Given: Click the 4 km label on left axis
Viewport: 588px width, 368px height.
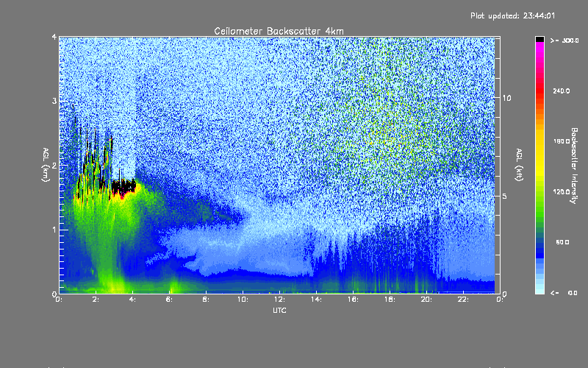Looking at the screenshot, I should 54,37.
